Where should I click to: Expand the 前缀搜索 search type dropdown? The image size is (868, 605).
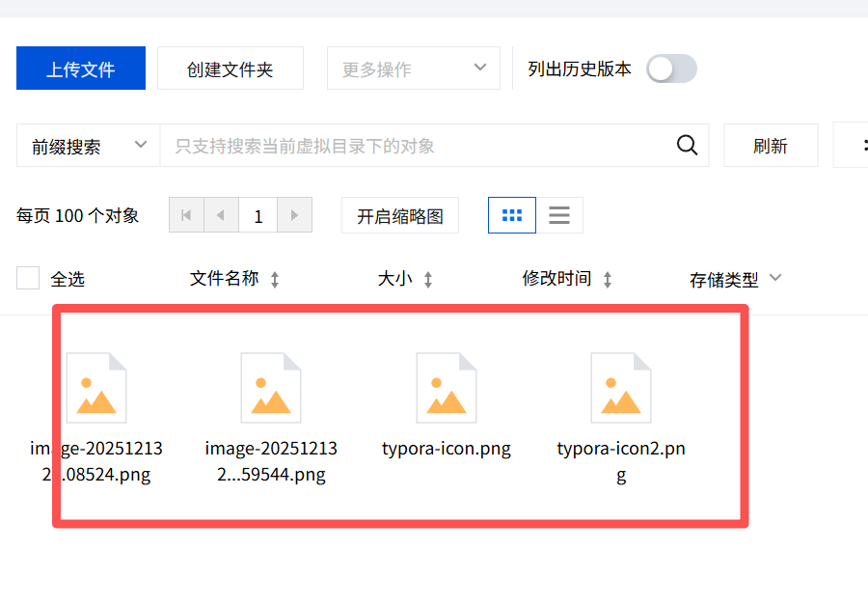click(88, 146)
